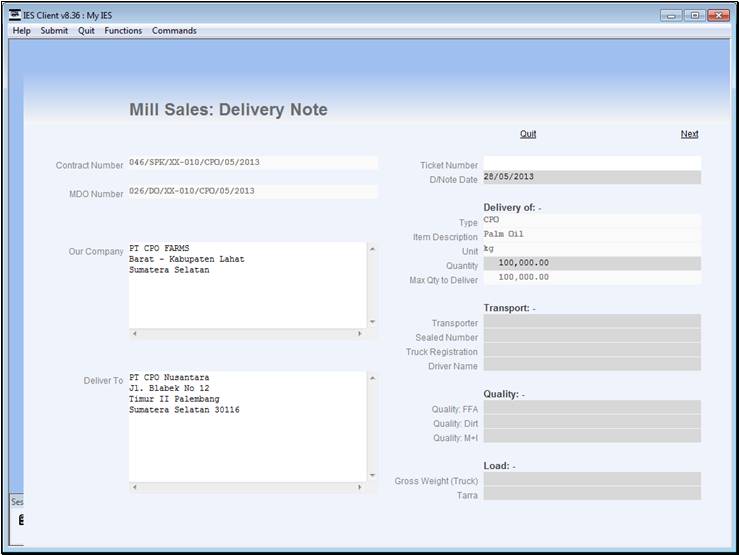
Task: Open the Functions menu
Action: 123,31
